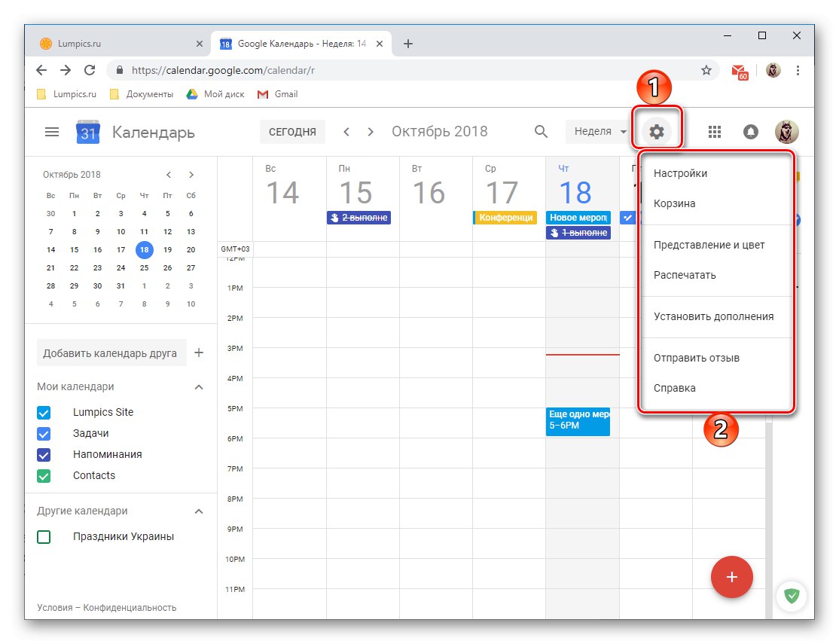Open the Google apps grid icon
839x644 pixels.
click(714, 131)
